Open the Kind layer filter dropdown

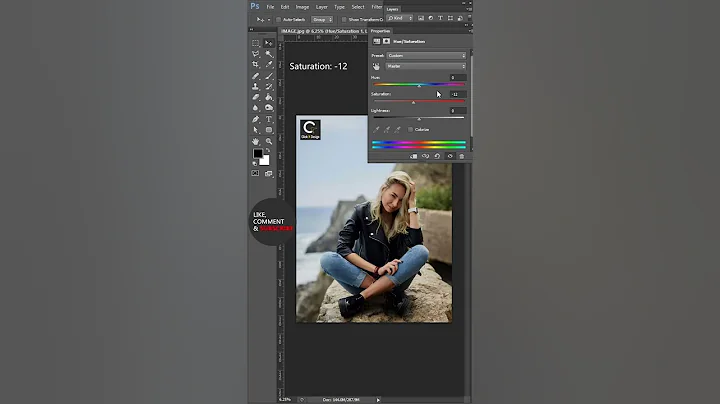coord(400,18)
